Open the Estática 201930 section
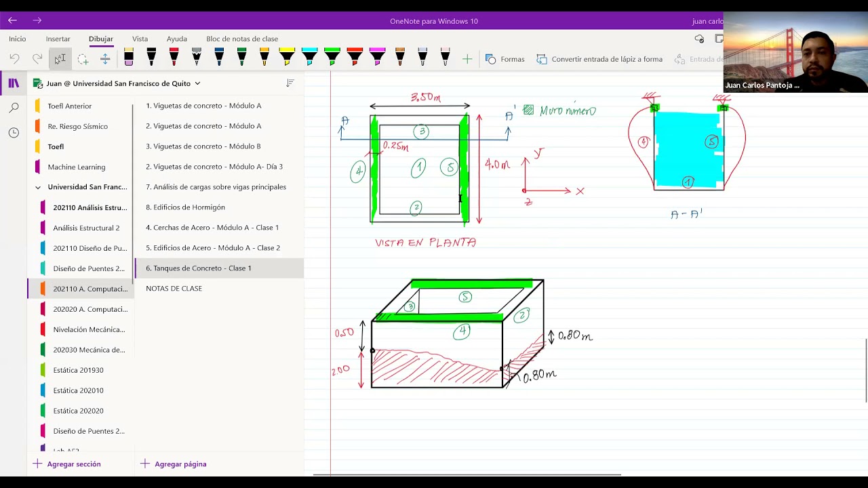This screenshot has width=868, height=488. [80, 370]
